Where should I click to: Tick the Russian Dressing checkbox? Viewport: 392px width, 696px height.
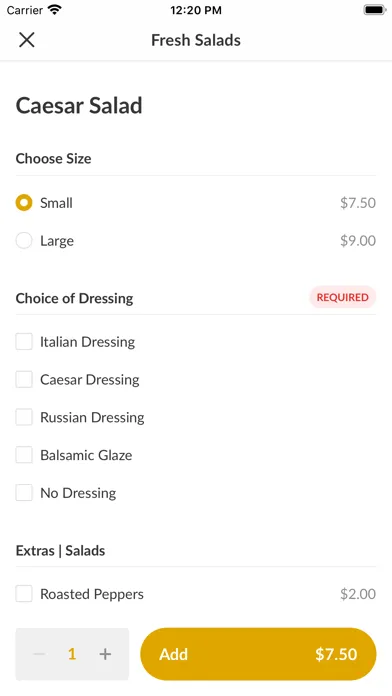tap(24, 417)
